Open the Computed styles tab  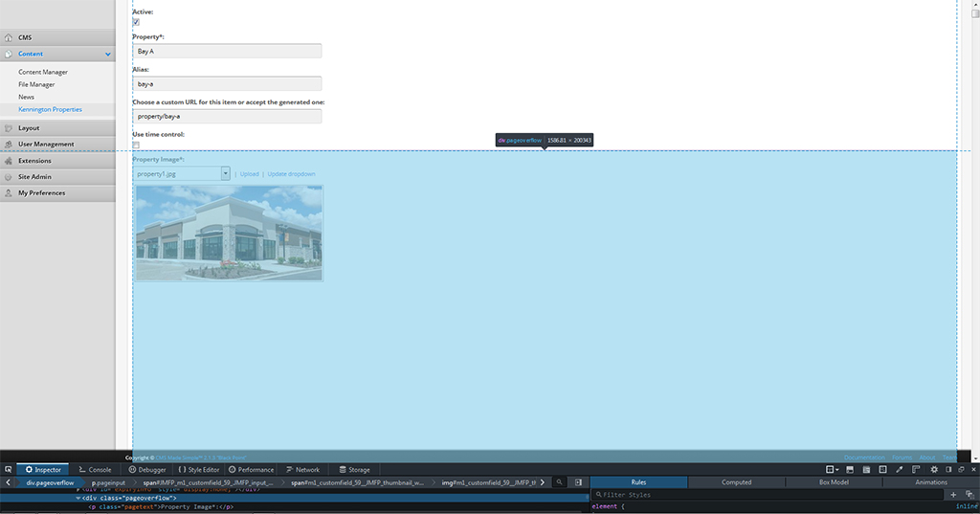[736, 482]
